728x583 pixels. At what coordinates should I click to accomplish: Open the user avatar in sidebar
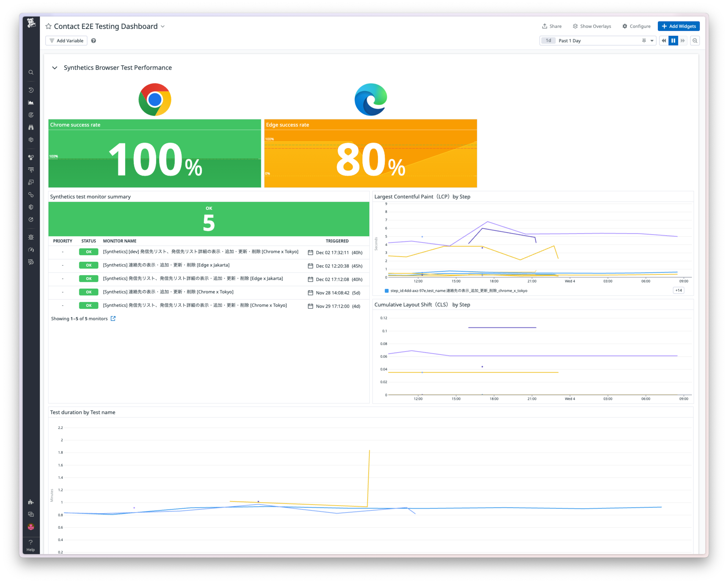tap(31, 527)
